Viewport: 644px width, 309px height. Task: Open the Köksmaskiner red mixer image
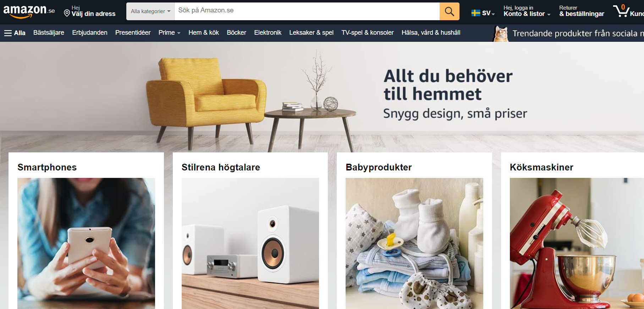tap(577, 243)
